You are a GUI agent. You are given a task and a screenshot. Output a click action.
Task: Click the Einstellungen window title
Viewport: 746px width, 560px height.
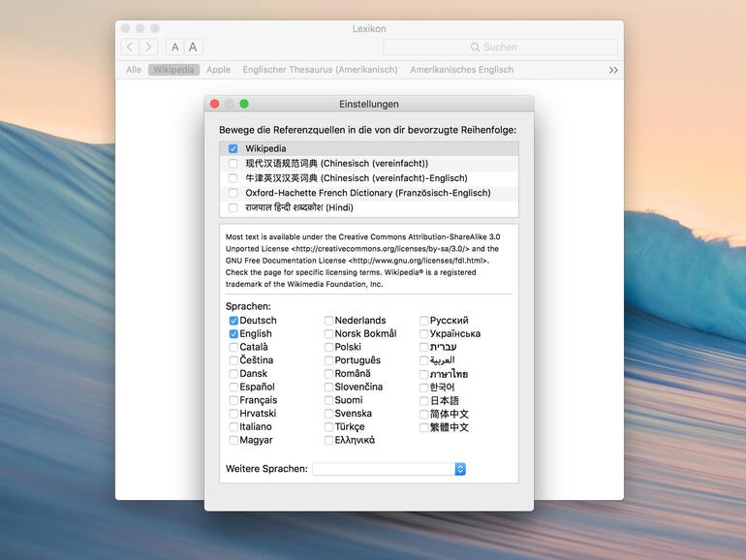(x=369, y=105)
